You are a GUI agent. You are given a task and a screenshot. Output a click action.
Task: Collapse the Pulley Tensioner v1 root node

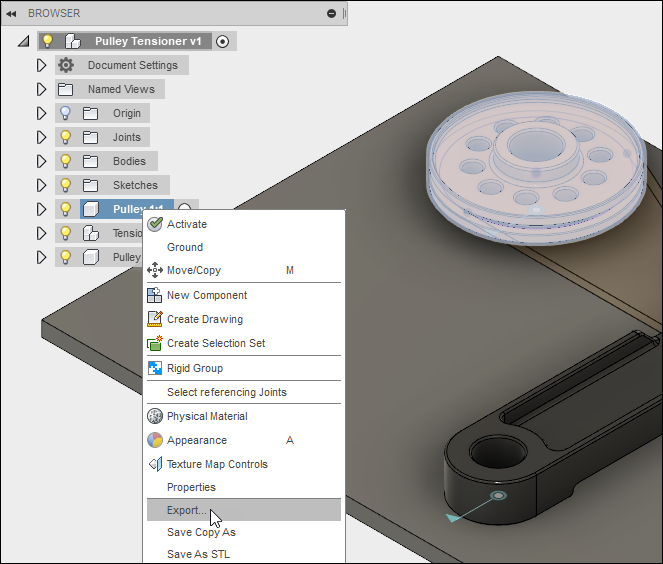click(x=23, y=42)
